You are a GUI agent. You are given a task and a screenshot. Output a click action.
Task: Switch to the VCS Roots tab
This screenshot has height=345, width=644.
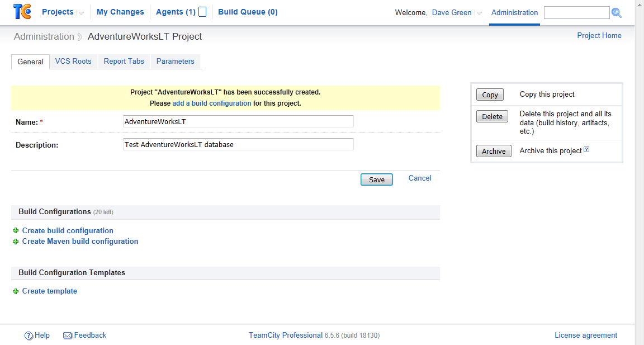[x=73, y=61]
